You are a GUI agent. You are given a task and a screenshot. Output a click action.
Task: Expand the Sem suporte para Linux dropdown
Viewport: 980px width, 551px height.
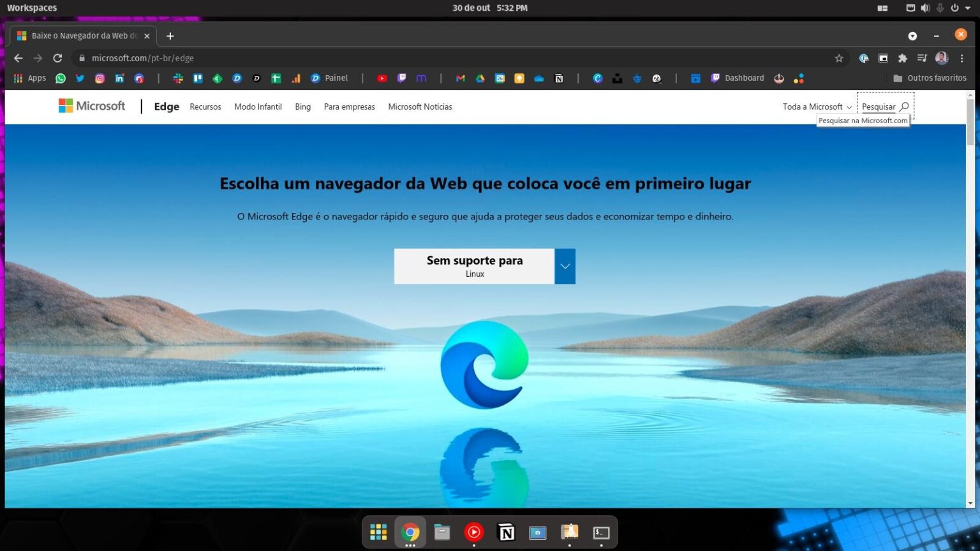(565, 266)
